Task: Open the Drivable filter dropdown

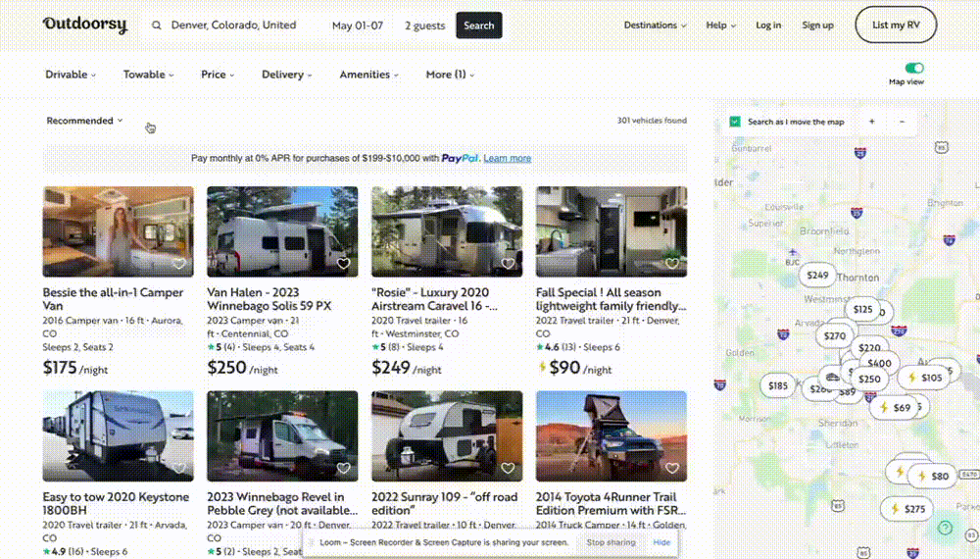Action: click(x=70, y=75)
